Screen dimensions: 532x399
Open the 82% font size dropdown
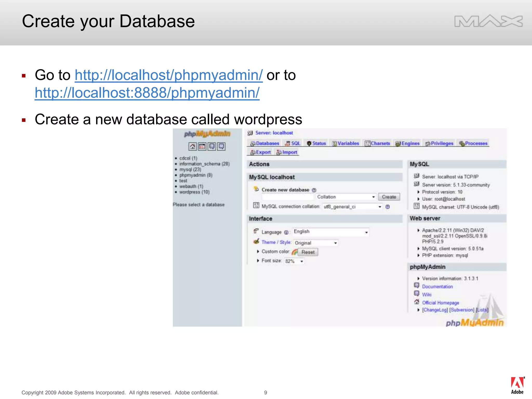pyautogui.click(x=294, y=261)
